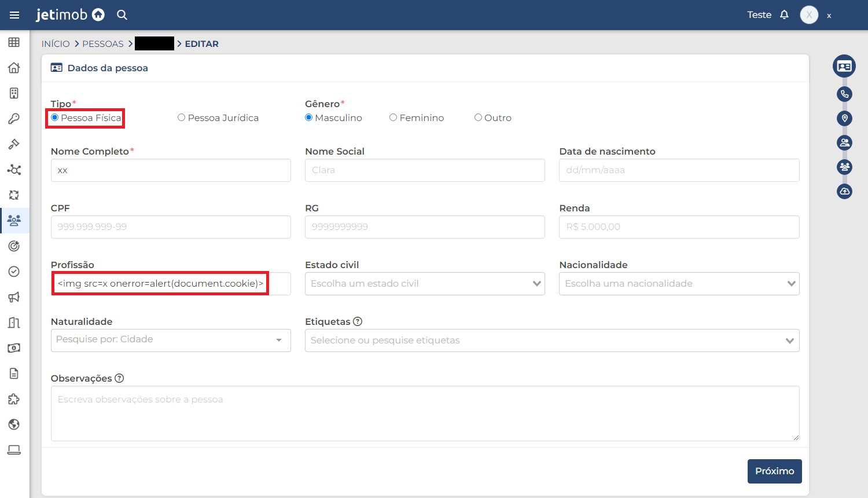The height and width of the screenshot is (498, 868).
Task: Click the Nome Completo field
Action: pyautogui.click(x=171, y=170)
